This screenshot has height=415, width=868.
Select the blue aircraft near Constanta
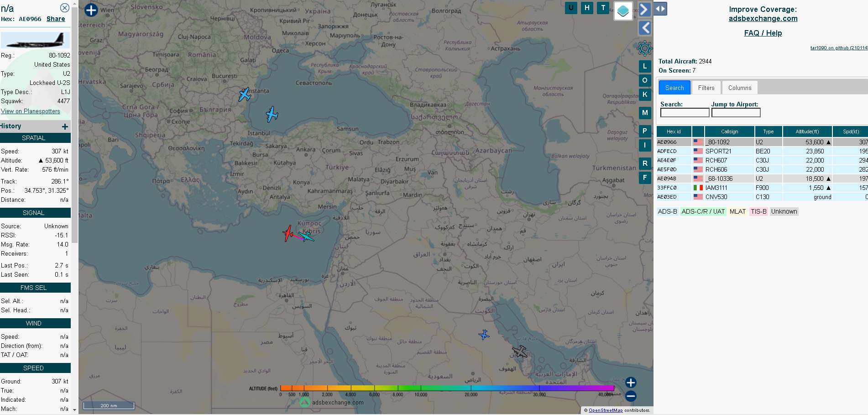point(245,95)
